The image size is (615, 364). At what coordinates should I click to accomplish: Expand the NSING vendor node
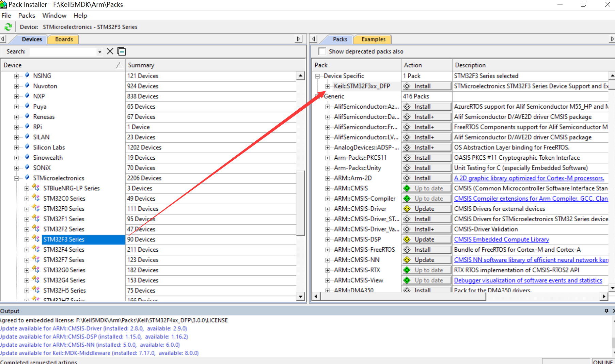[x=16, y=76]
